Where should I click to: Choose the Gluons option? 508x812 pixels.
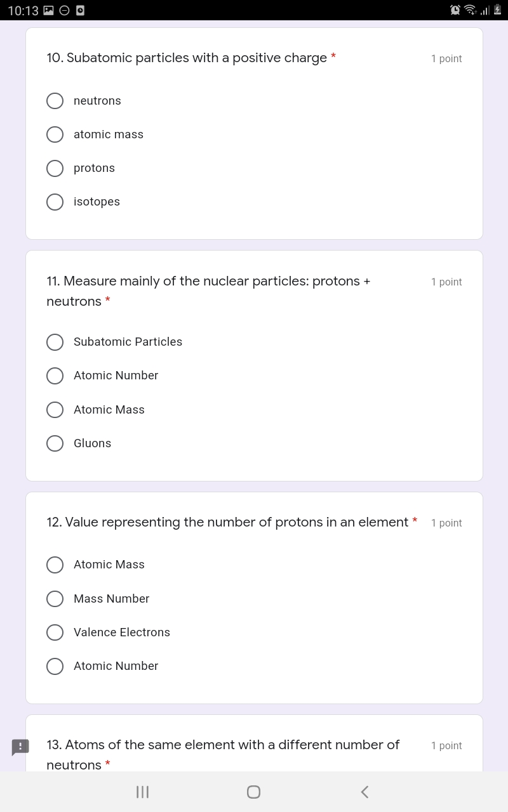tap(55, 443)
